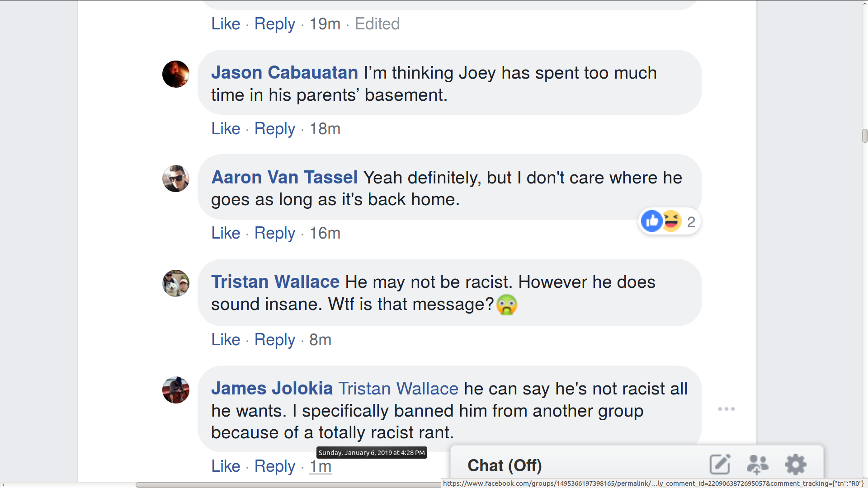Open chat settings gear icon
Screen dimensions: 868x488
pos(795,464)
